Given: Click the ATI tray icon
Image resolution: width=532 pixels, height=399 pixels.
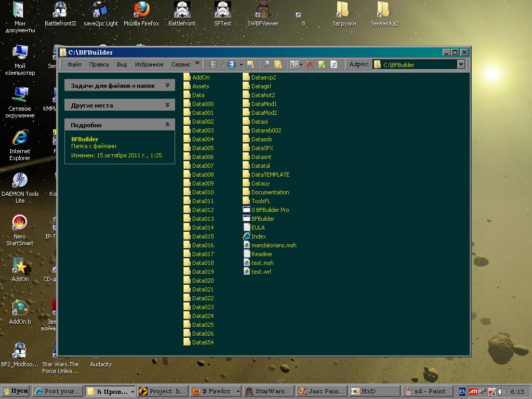Looking at the screenshot, I should coord(473,392).
